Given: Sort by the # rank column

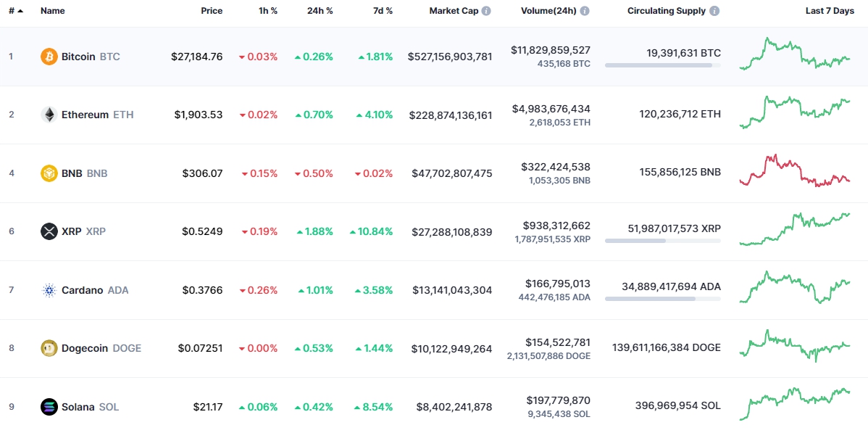Looking at the screenshot, I should (x=15, y=11).
